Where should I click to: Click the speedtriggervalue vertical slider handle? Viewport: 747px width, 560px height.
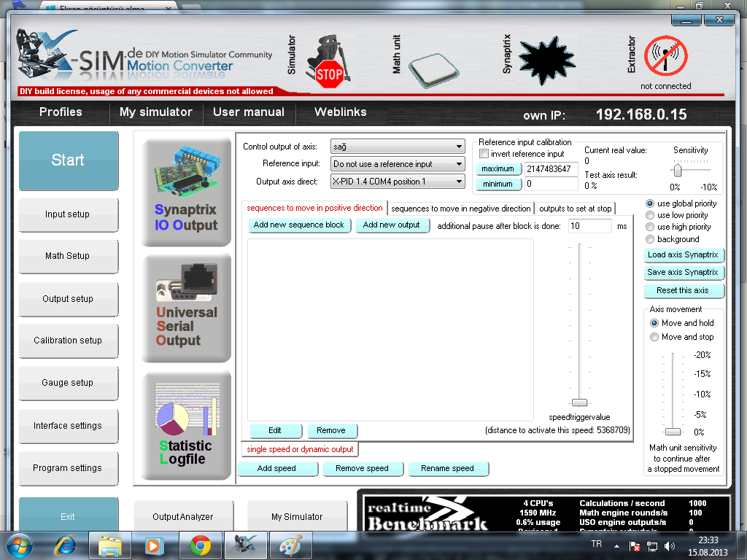point(579,402)
